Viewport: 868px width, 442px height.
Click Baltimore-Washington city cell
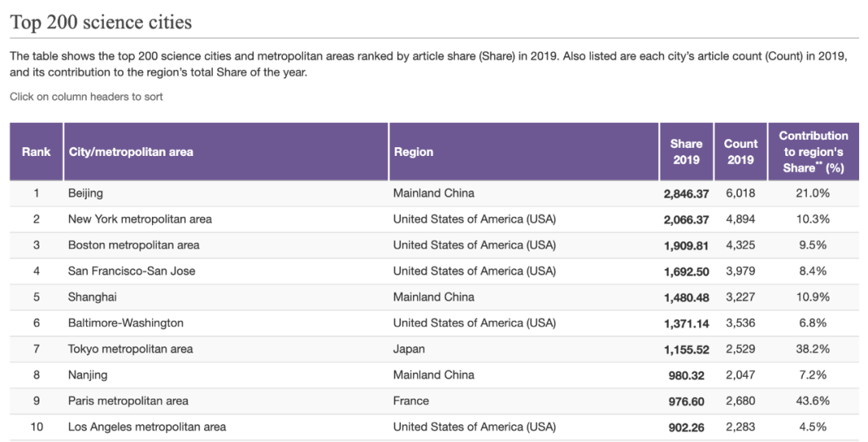pos(125,323)
